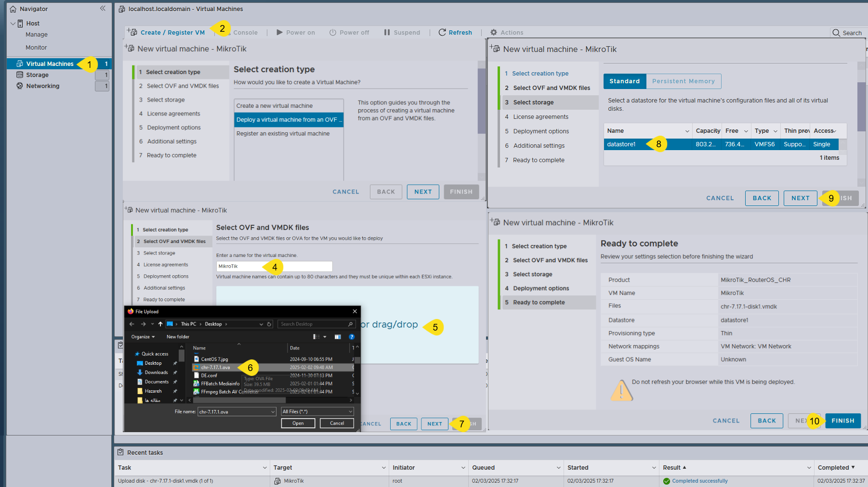Click the green Completed successfully check icon
Screen dimensions: 868x487
[x=667, y=481]
